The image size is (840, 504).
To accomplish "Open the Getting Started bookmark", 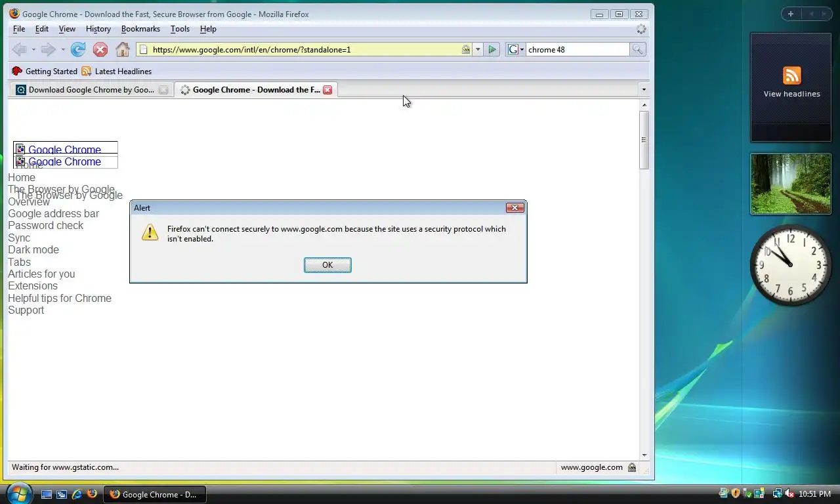I will point(45,71).
